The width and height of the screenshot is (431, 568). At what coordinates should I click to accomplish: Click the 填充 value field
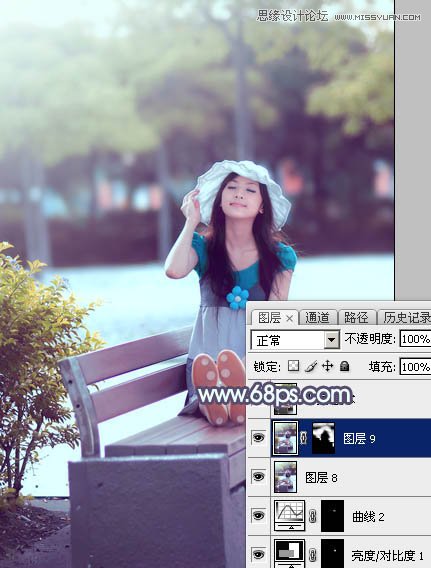coord(415,367)
